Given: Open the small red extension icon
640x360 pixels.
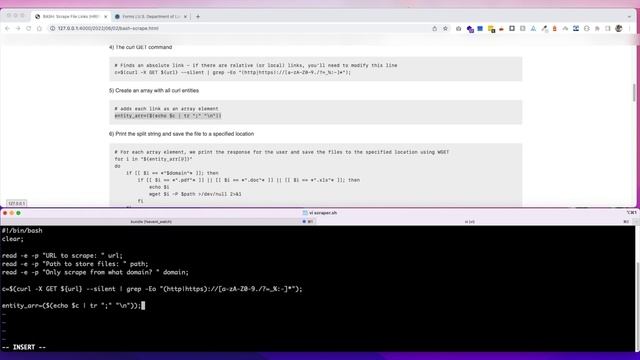Looking at the screenshot, I should coord(501,29).
